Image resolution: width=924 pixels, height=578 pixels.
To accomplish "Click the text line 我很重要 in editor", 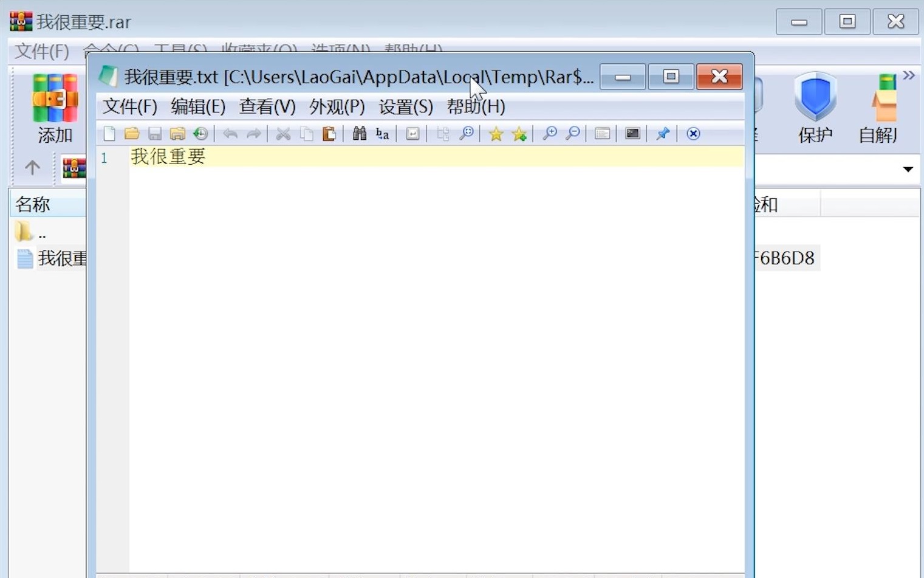I will (x=168, y=157).
